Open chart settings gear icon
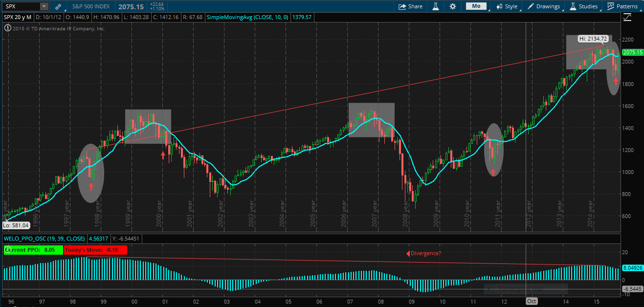Image resolution: width=644 pixels, height=307 pixels. (x=453, y=6)
